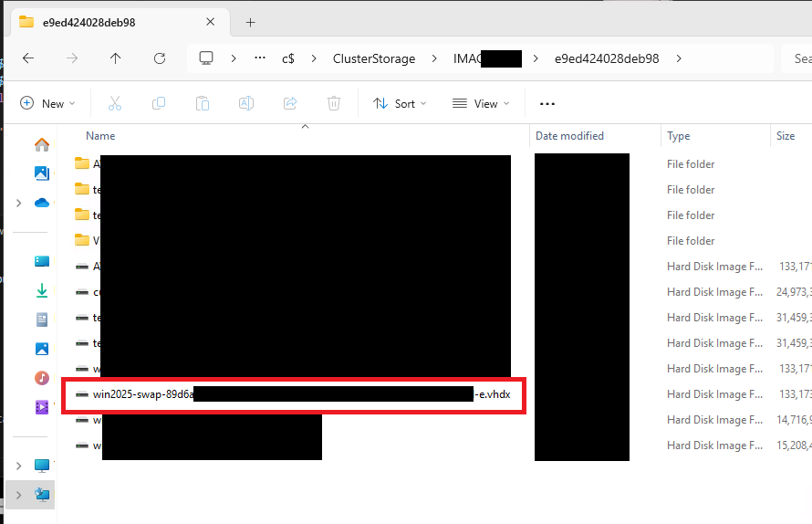
Task: Click the Rename icon in toolbar
Action: pyautogui.click(x=246, y=103)
